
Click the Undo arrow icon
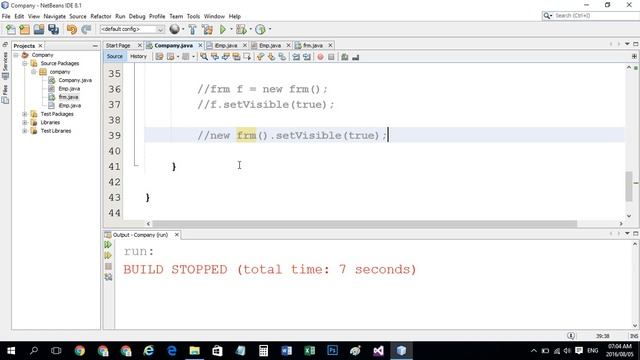pos(72,29)
